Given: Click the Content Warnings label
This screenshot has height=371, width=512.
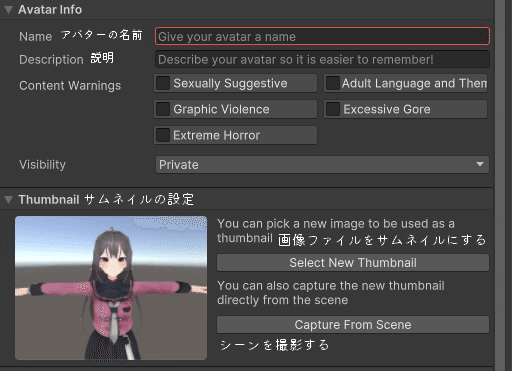Looking at the screenshot, I should [x=70, y=86].
